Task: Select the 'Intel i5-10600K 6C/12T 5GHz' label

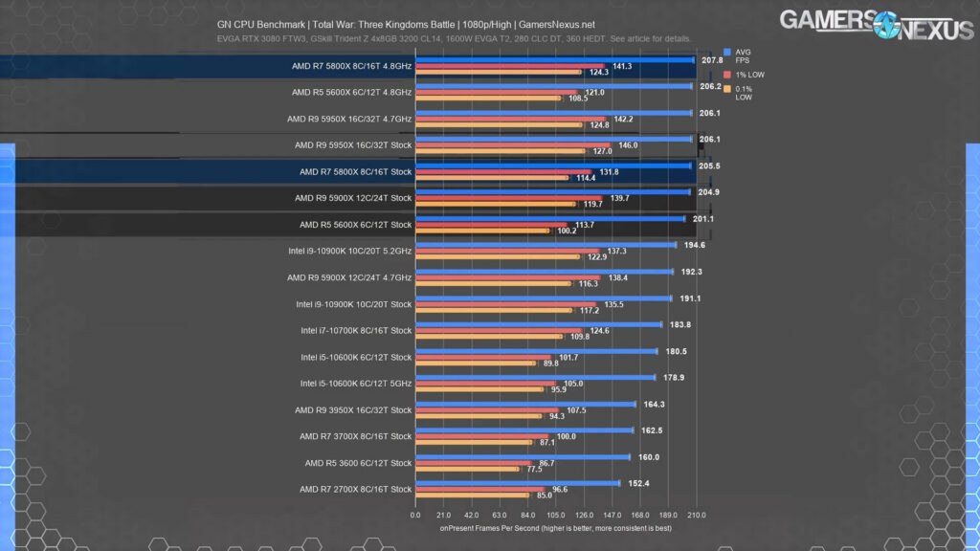Action: click(x=356, y=384)
